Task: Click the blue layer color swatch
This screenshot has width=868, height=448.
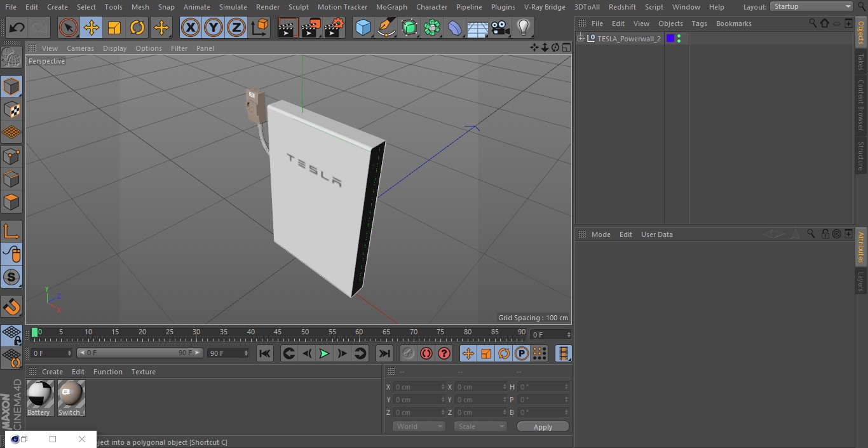Action: pos(670,39)
